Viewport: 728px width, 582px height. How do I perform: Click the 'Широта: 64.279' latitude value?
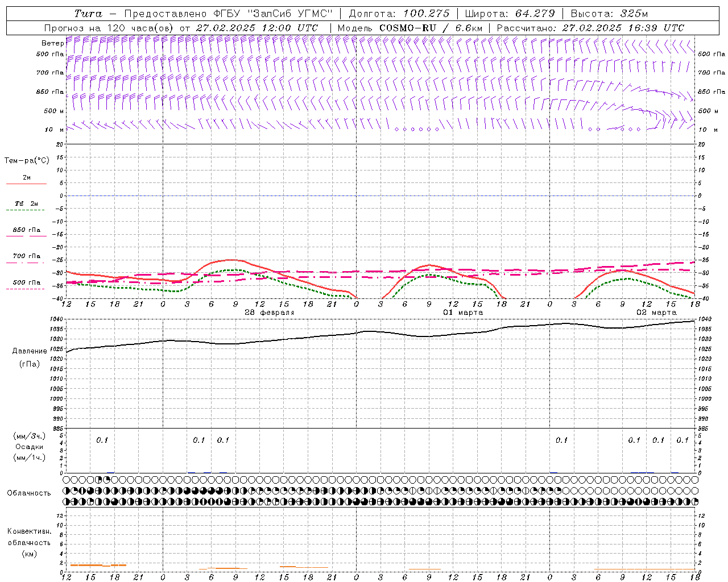click(x=510, y=13)
